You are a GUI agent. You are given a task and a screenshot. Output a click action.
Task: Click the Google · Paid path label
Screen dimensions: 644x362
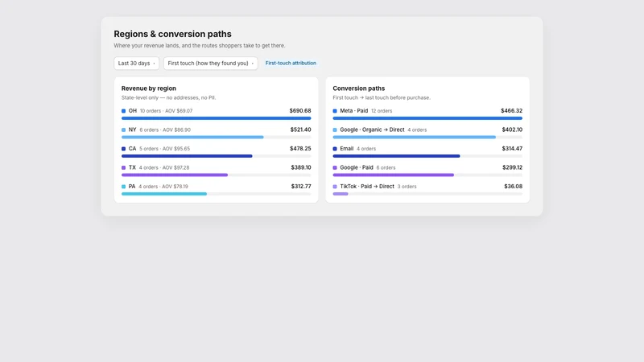[x=357, y=167]
